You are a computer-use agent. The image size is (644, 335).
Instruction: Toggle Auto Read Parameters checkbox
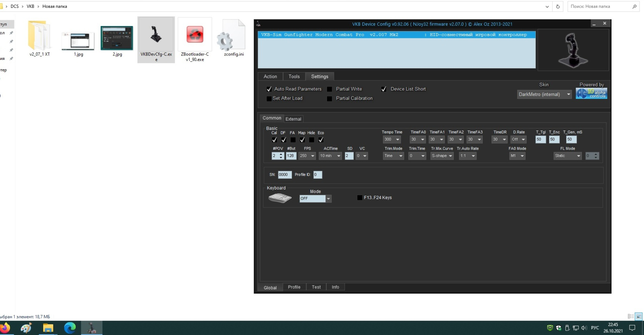click(x=269, y=89)
